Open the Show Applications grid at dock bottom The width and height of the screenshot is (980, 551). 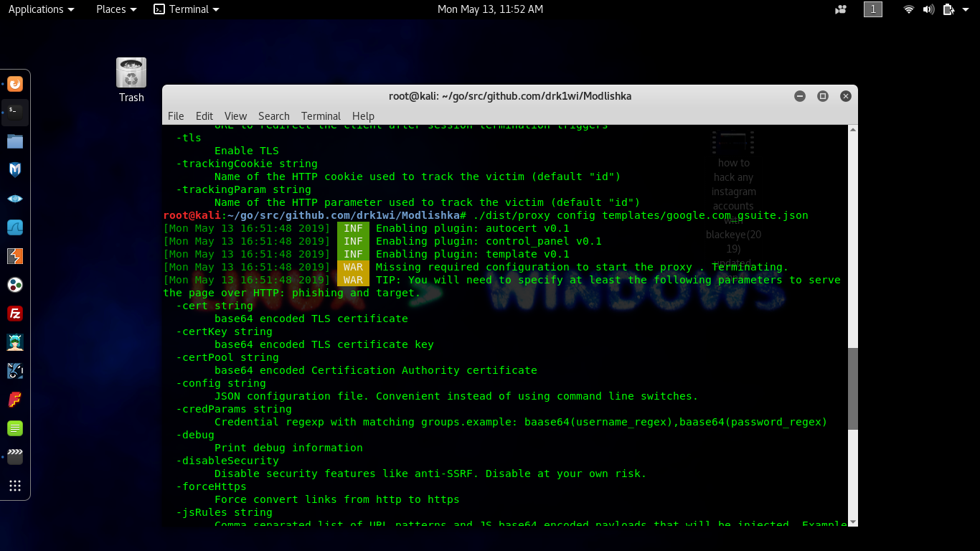(x=15, y=486)
